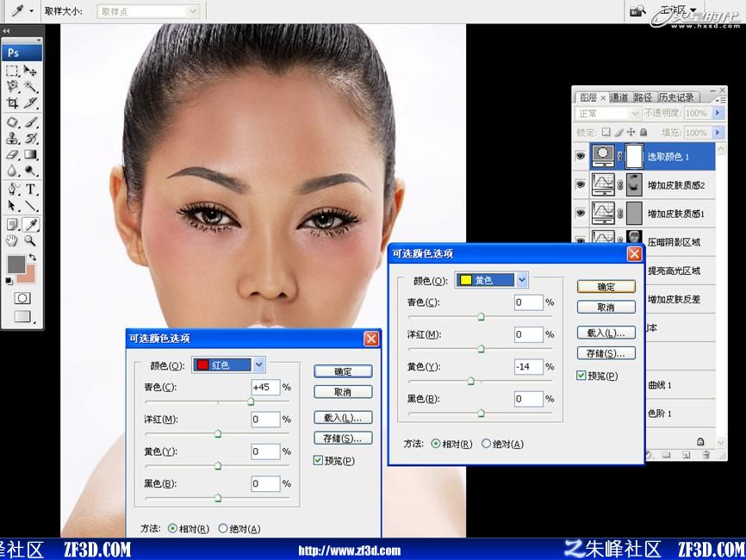Select the Path Selection tool

coord(12,206)
